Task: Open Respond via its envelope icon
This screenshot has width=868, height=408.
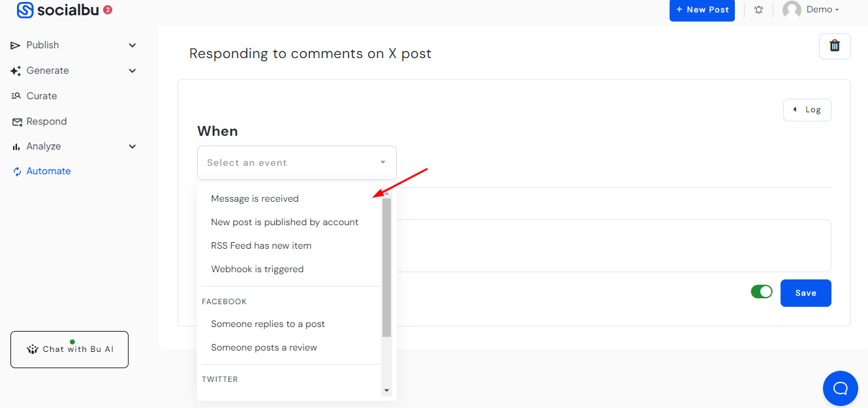Action: tap(15, 121)
